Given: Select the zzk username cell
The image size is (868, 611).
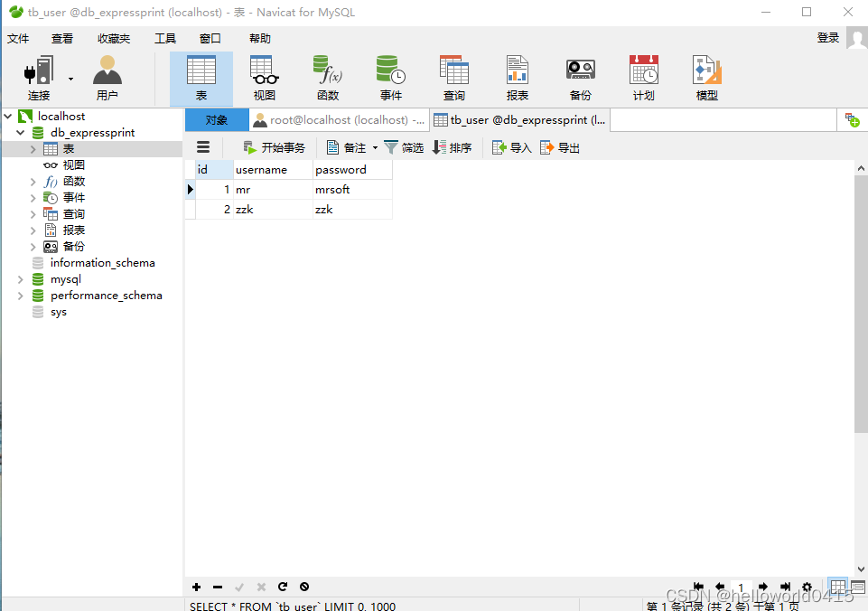Looking at the screenshot, I should click(273, 210).
